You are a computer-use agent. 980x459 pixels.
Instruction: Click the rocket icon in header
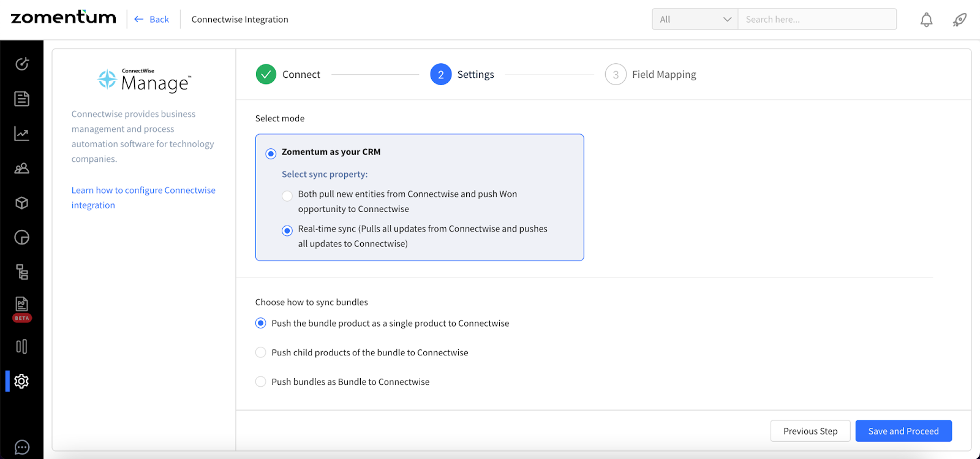960,20
